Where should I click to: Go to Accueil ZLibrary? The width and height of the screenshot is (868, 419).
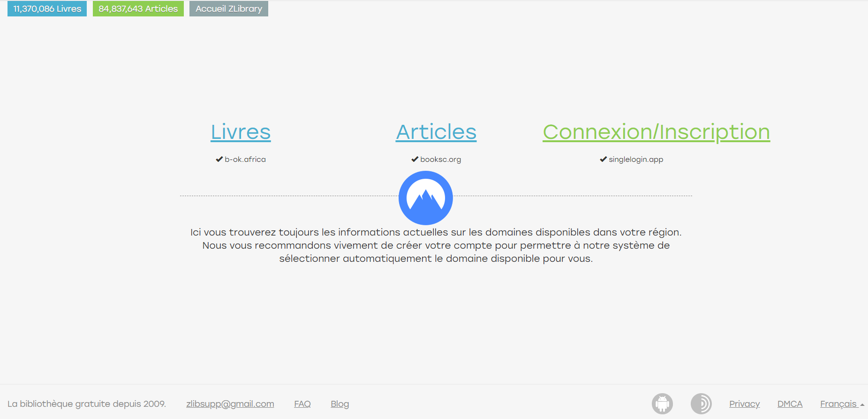pos(228,9)
